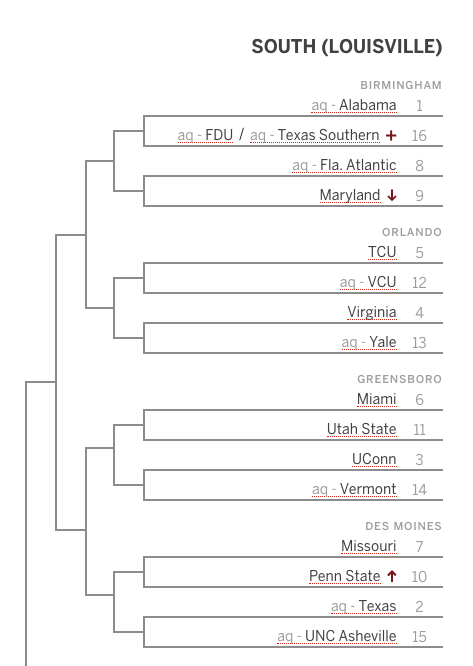Click the down arrow icon next to Maryland
This screenshot has height=666, width=473.
tap(392, 195)
